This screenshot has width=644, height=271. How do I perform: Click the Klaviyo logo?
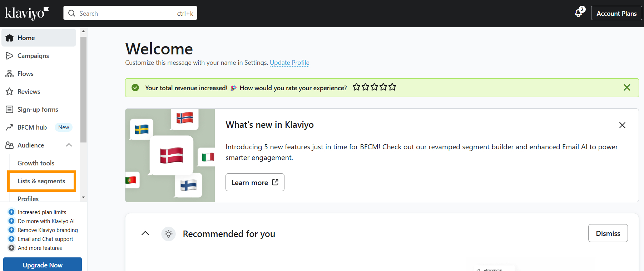27,13
